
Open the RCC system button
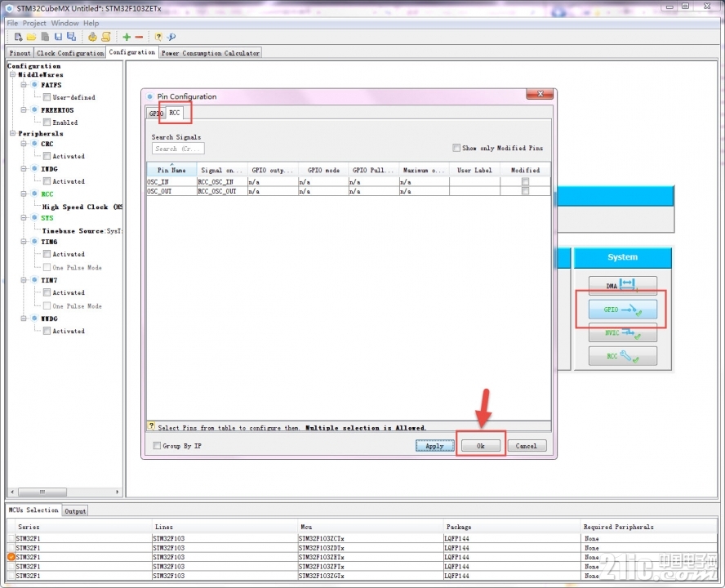[622, 356]
